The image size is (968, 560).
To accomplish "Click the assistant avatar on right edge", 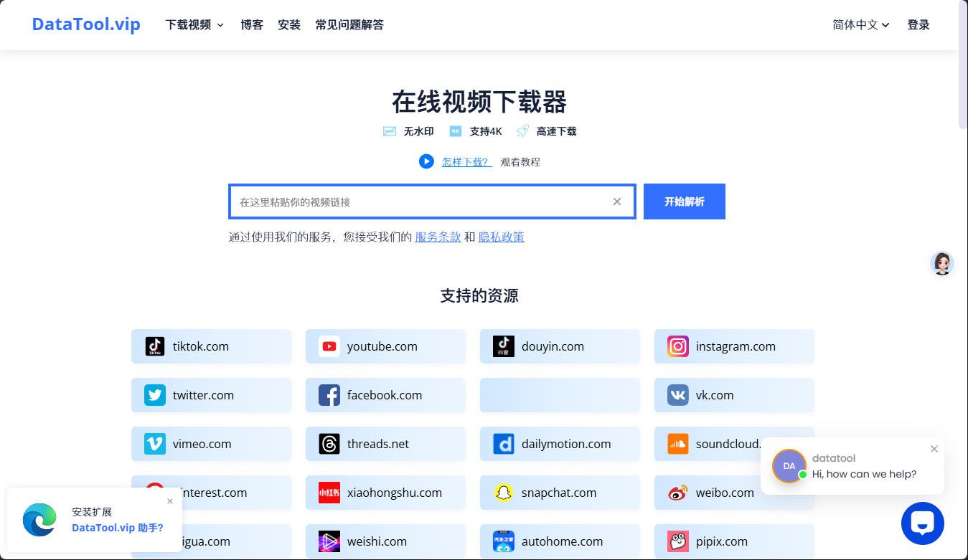I will [x=942, y=264].
